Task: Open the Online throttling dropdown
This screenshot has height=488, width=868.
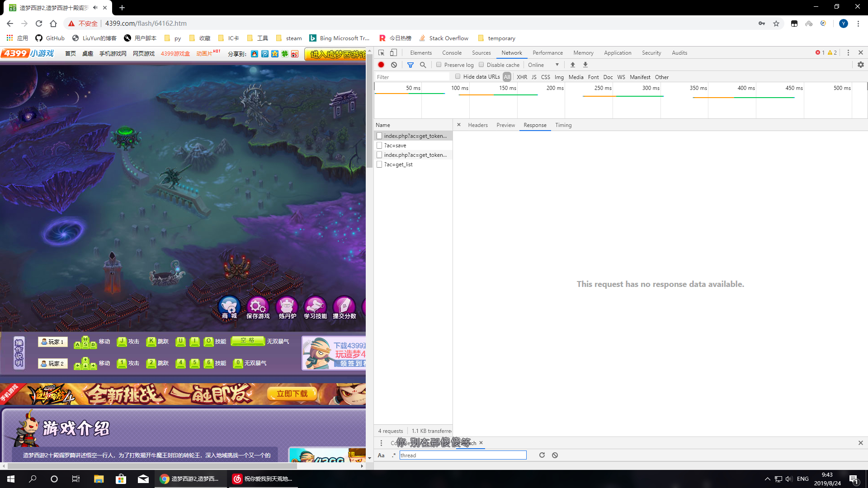Action: click(x=543, y=65)
